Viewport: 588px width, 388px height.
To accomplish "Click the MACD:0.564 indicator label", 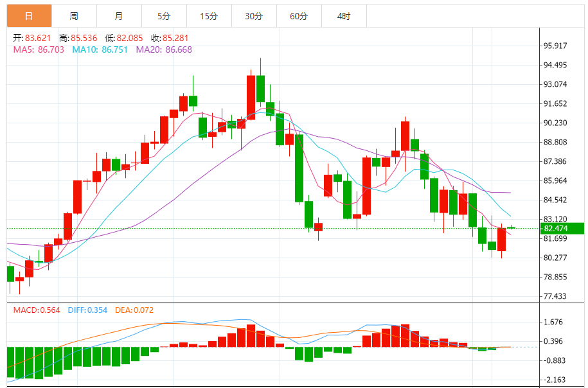I will coord(37,310).
